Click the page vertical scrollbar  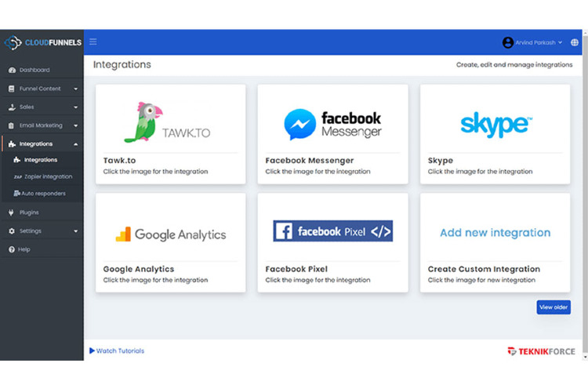click(x=585, y=195)
